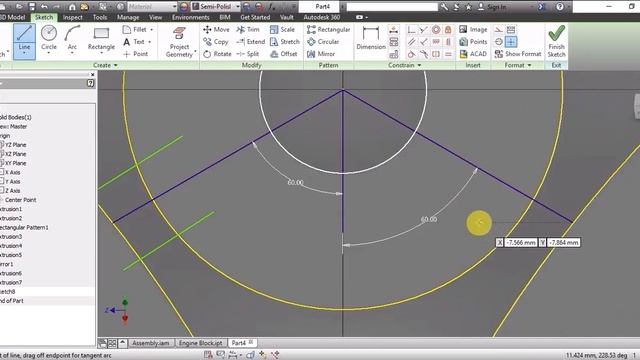Click the Rotate tool in Modify
Image resolution: width=640 pixels, height=360 pixels.
tap(217, 54)
